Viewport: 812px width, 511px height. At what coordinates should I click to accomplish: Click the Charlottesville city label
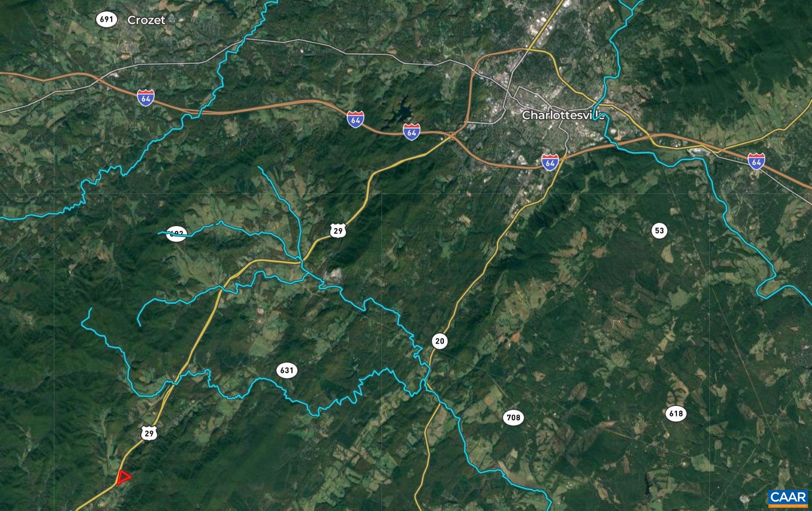pos(563,115)
